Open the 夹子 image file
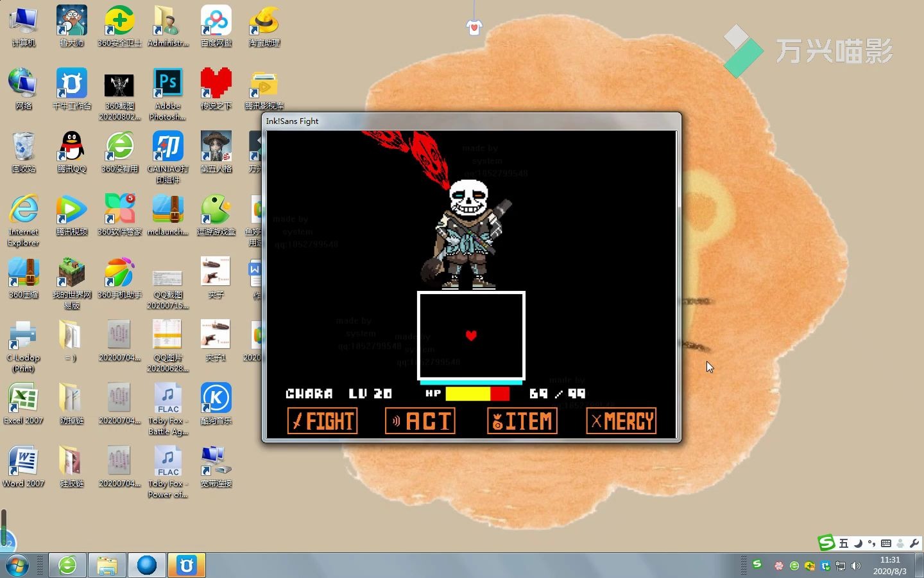The height and width of the screenshot is (578, 924). (216, 279)
